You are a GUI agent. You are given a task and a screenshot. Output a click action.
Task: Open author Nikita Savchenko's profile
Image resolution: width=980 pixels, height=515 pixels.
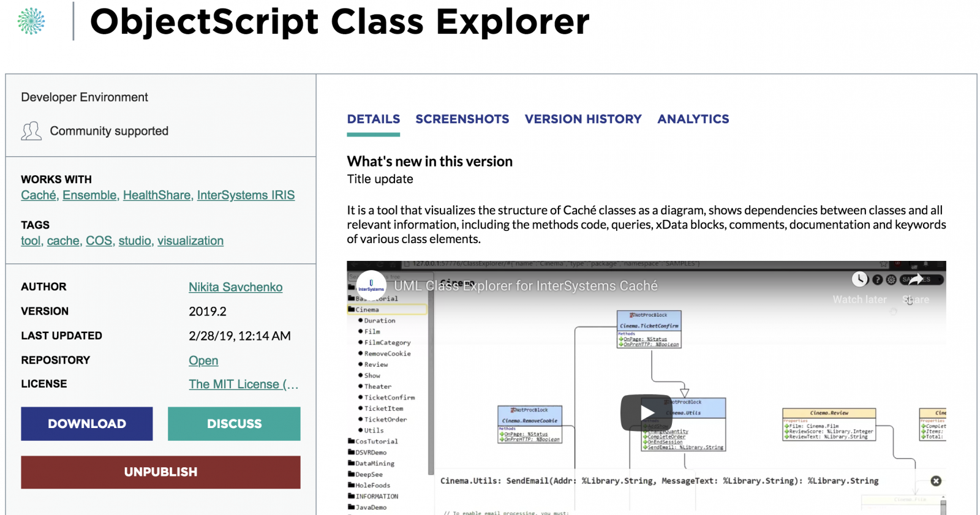pos(235,287)
